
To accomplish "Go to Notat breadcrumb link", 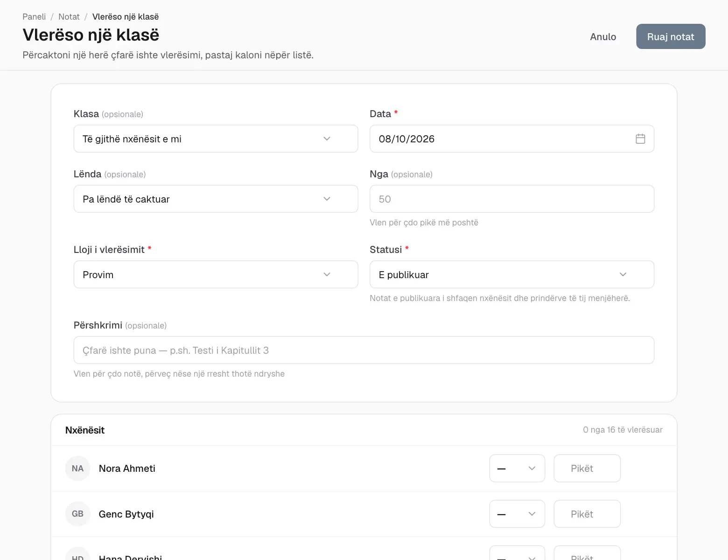I will click(x=69, y=17).
